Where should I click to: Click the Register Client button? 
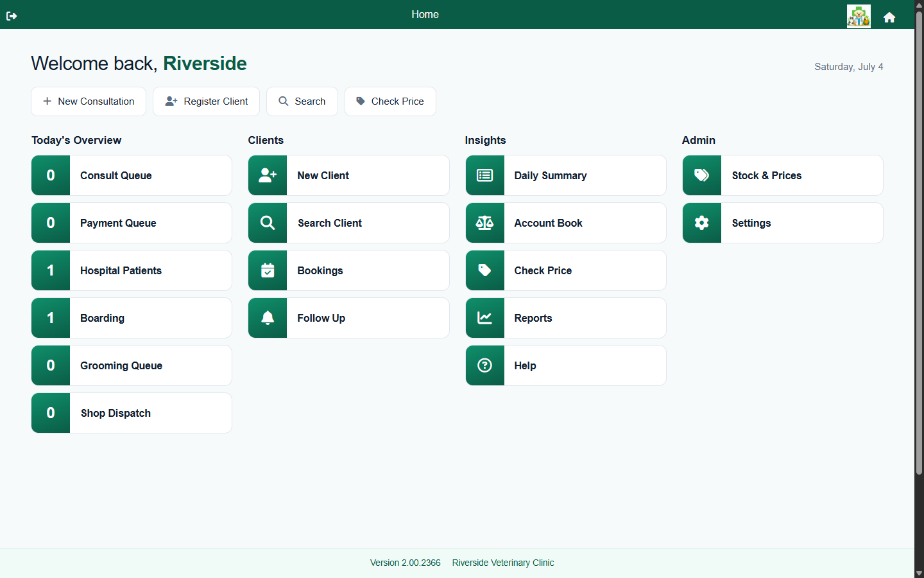(x=206, y=101)
